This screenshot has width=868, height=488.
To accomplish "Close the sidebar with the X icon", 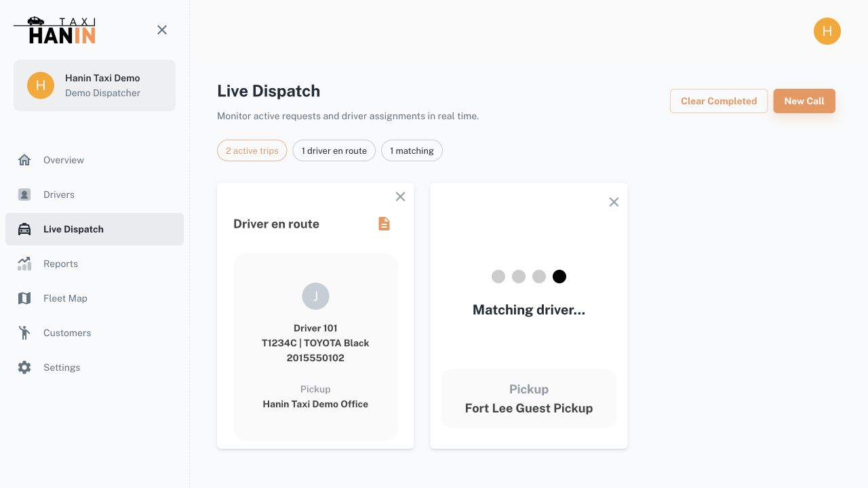I will coord(162,30).
